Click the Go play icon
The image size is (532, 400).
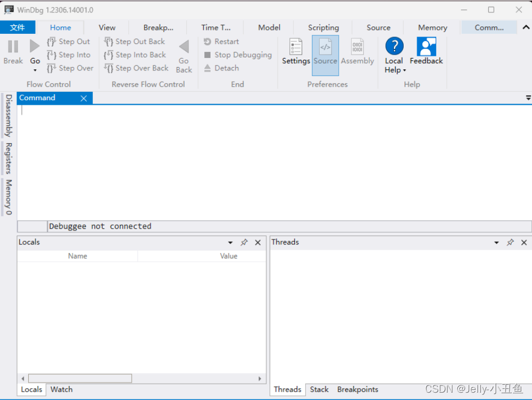coord(34,46)
